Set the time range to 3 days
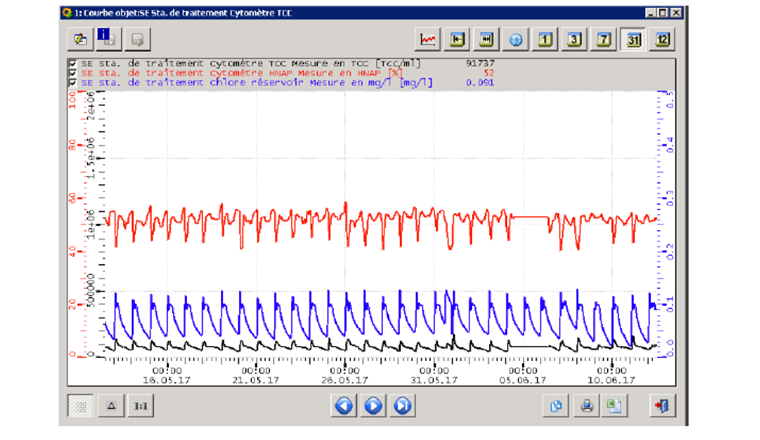The height and width of the screenshot is (440, 760). pyautogui.click(x=574, y=39)
